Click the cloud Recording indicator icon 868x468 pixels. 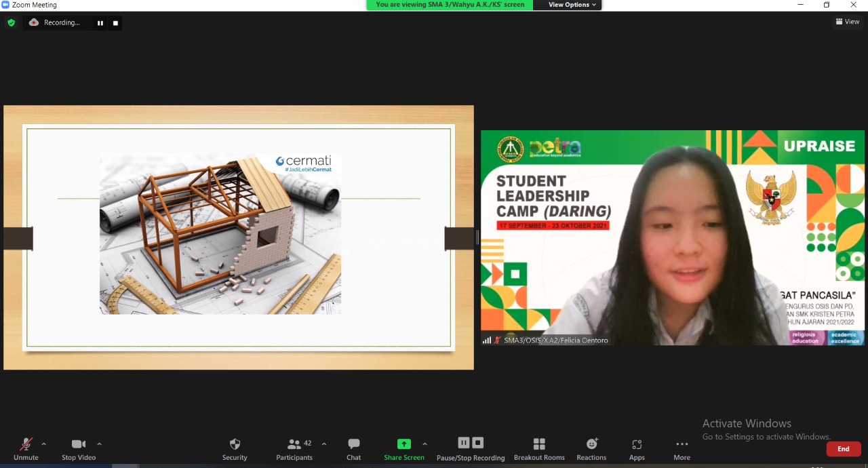tap(34, 22)
